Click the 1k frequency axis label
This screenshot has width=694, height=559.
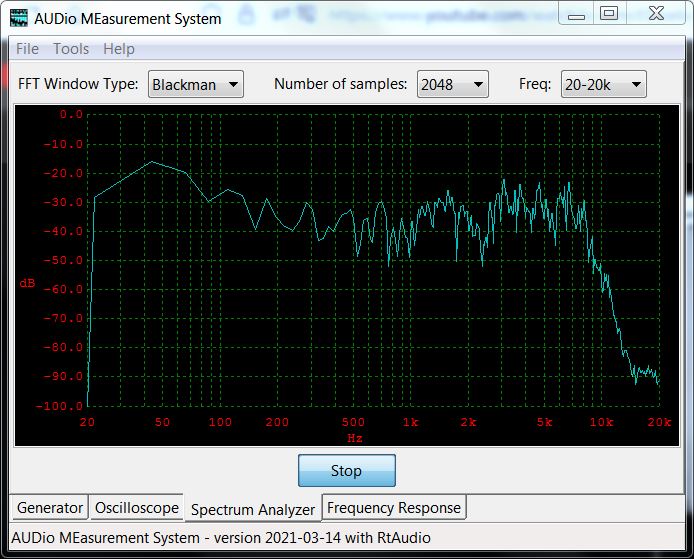[410, 422]
